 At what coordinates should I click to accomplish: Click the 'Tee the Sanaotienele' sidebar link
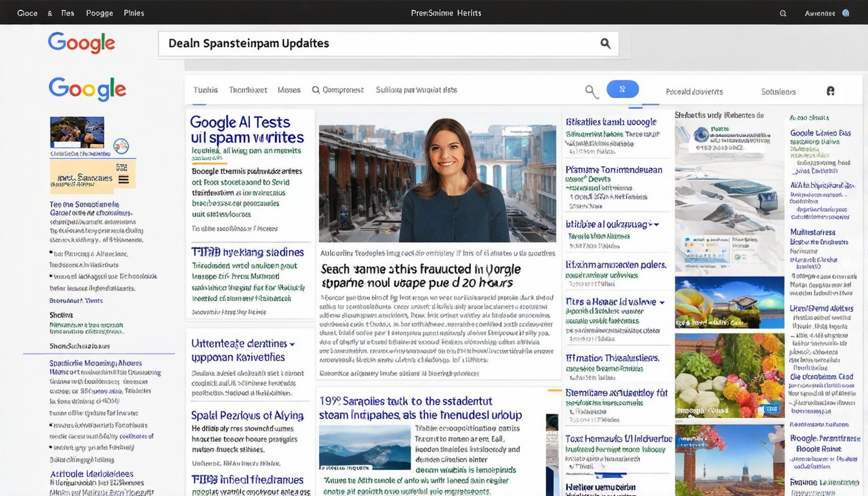[84, 204]
